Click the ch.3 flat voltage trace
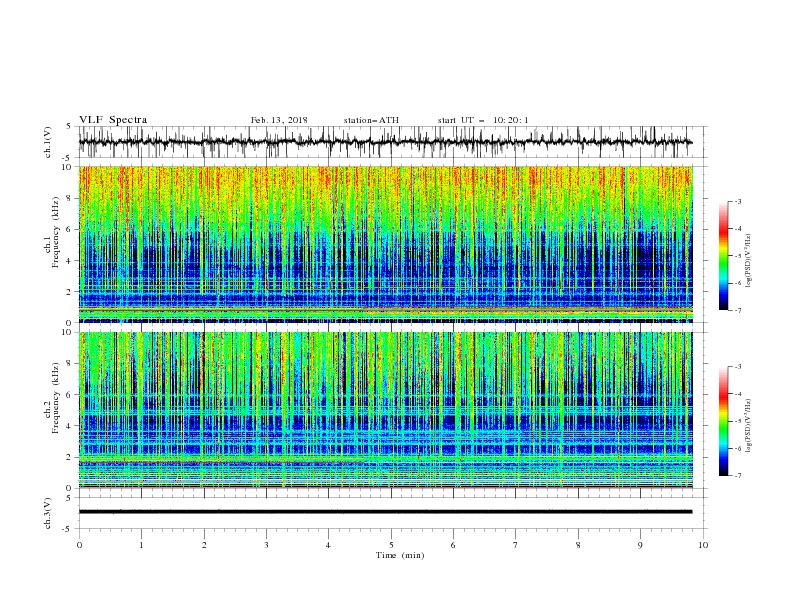The height and width of the screenshot is (612, 792). coord(385,512)
